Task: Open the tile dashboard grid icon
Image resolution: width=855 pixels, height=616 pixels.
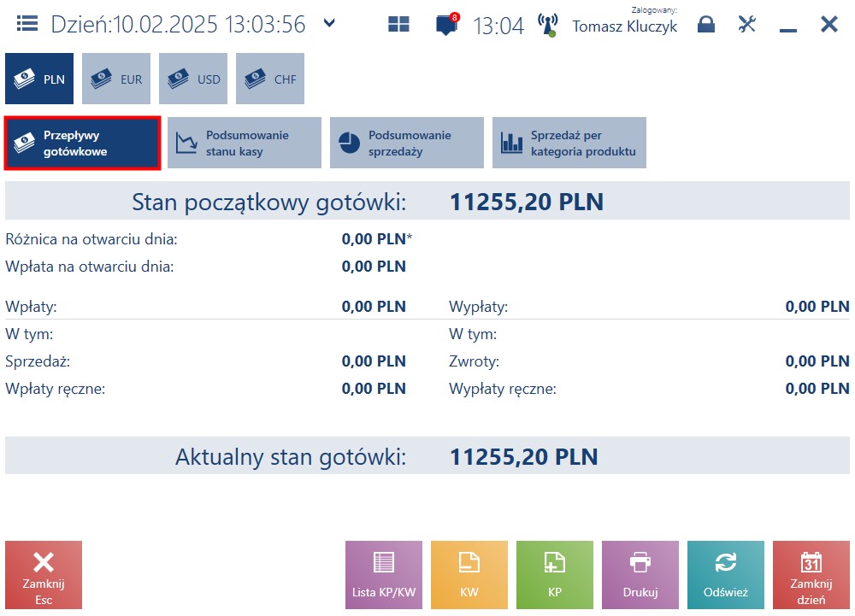Action: [398, 24]
